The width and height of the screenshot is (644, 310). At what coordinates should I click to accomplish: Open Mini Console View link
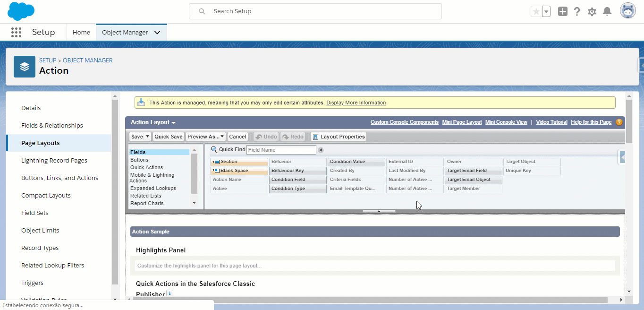point(506,122)
